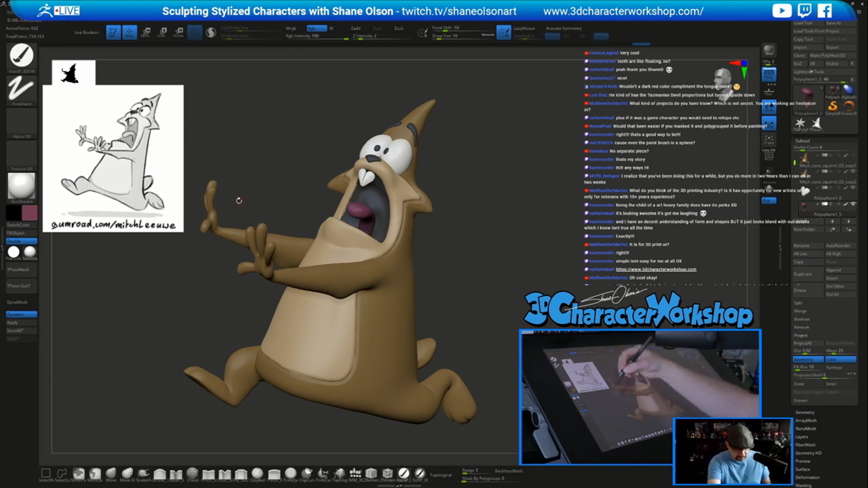This screenshot has width=868, height=488.
Task: Activate the Draw mode button
Action: tap(130, 32)
